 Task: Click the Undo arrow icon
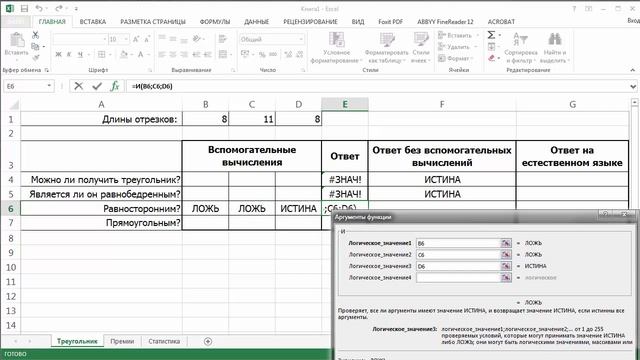tap(39, 9)
